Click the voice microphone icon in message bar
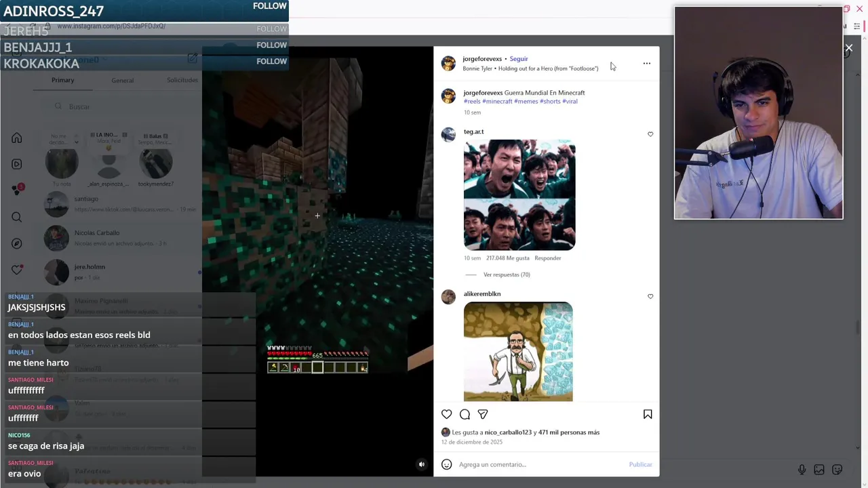 coord(802,470)
